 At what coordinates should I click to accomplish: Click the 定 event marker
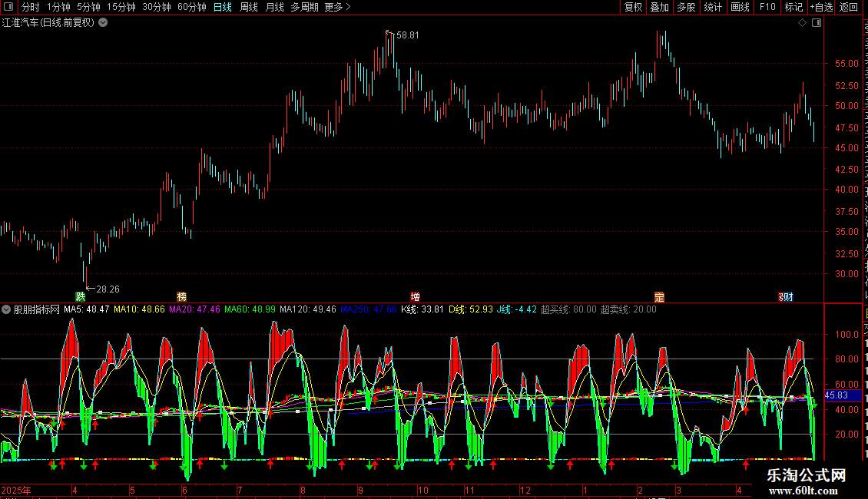pos(659,296)
